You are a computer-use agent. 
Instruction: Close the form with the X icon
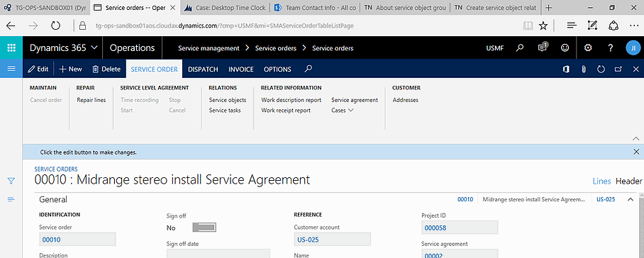tap(635, 69)
